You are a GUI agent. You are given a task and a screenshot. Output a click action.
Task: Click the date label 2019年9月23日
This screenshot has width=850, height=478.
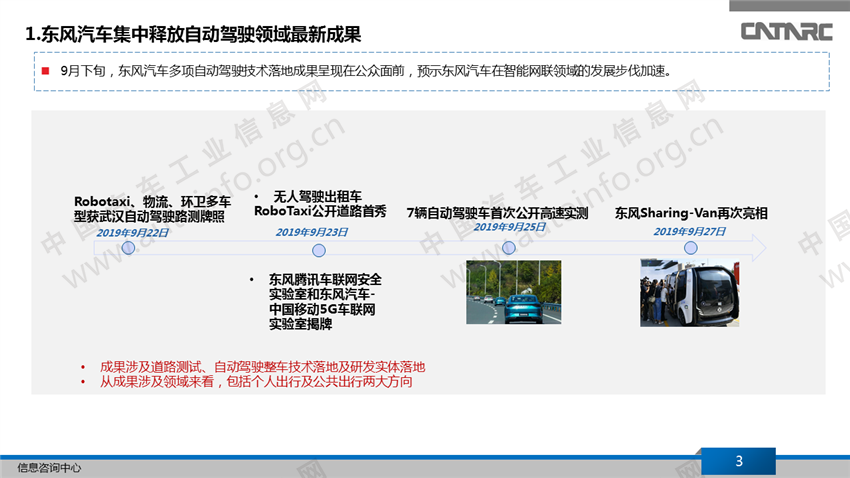point(312,232)
